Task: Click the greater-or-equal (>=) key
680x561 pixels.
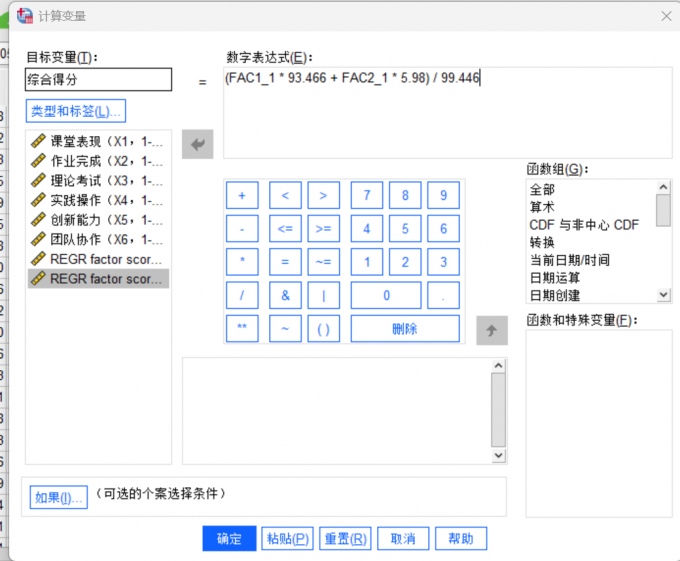Action: [324, 228]
